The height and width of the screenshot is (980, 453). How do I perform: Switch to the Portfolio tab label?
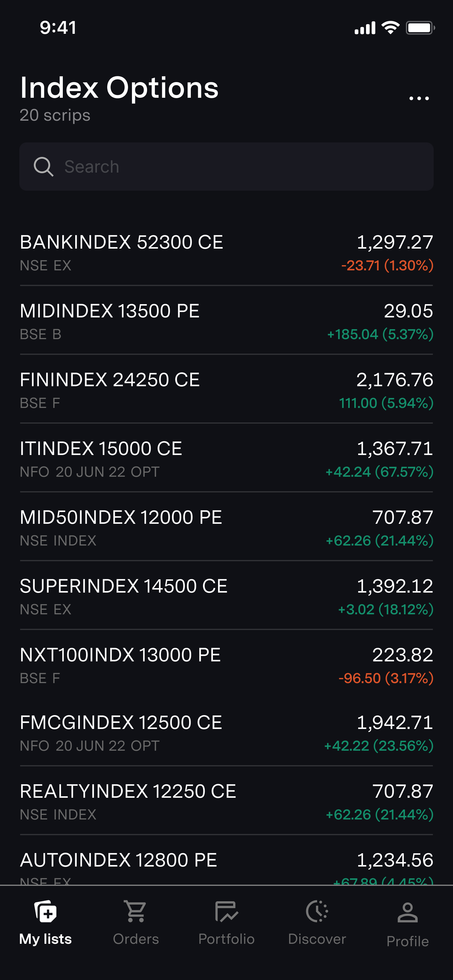226,939
